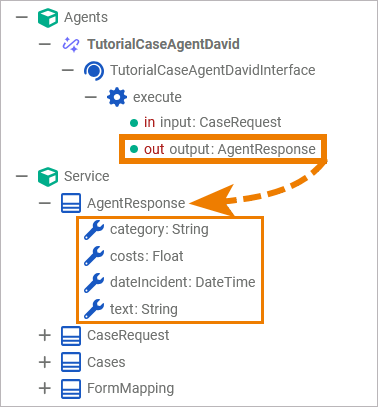Image resolution: width=378 pixels, height=407 pixels.
Task: Click wrench icon beside dateIncident: DateTime
Action: 94,283
